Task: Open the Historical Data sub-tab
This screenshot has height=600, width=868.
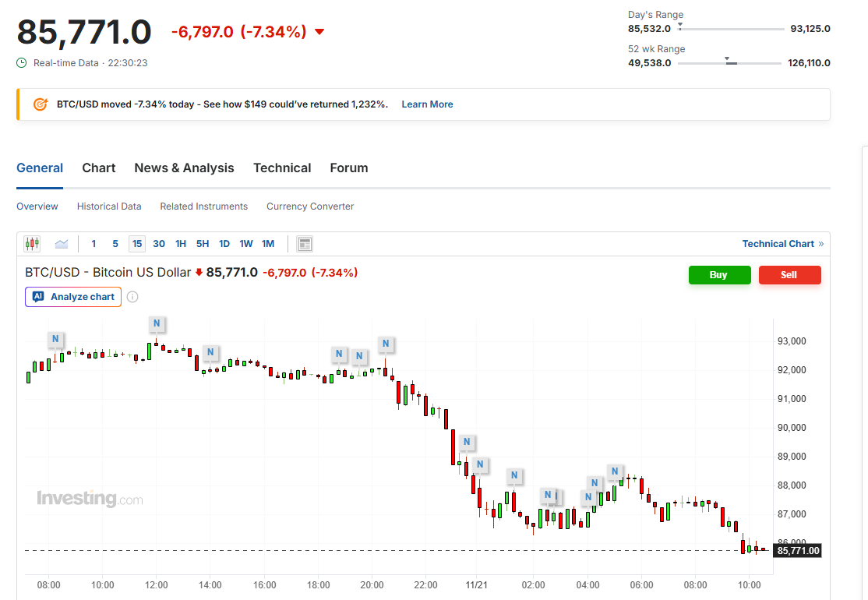Action: [109, 206]
